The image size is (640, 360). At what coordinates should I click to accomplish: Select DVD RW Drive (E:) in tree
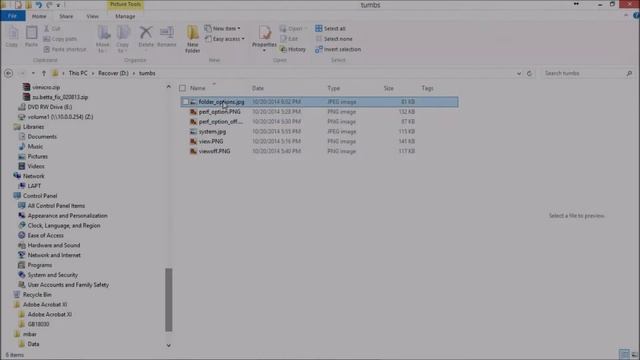point(50,107)
